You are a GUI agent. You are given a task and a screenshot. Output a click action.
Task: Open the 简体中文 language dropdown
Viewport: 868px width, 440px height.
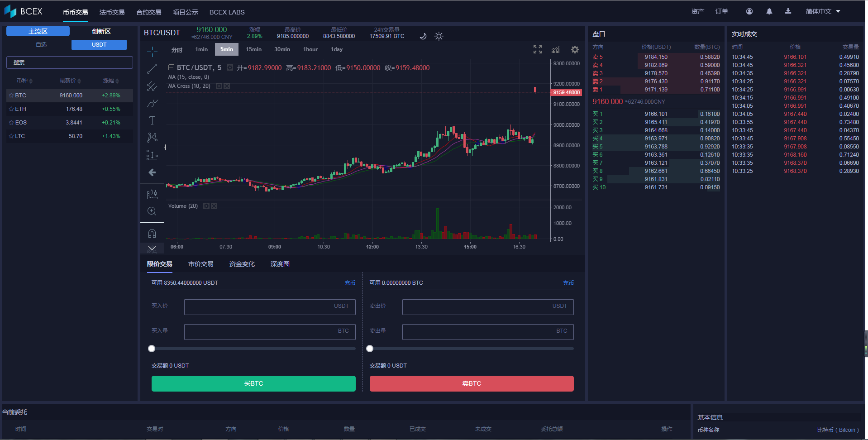coord(823,11)
